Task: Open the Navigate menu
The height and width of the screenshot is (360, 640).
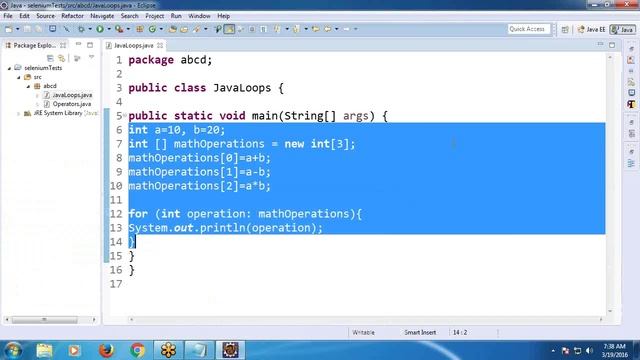Action: click(102, 16)
